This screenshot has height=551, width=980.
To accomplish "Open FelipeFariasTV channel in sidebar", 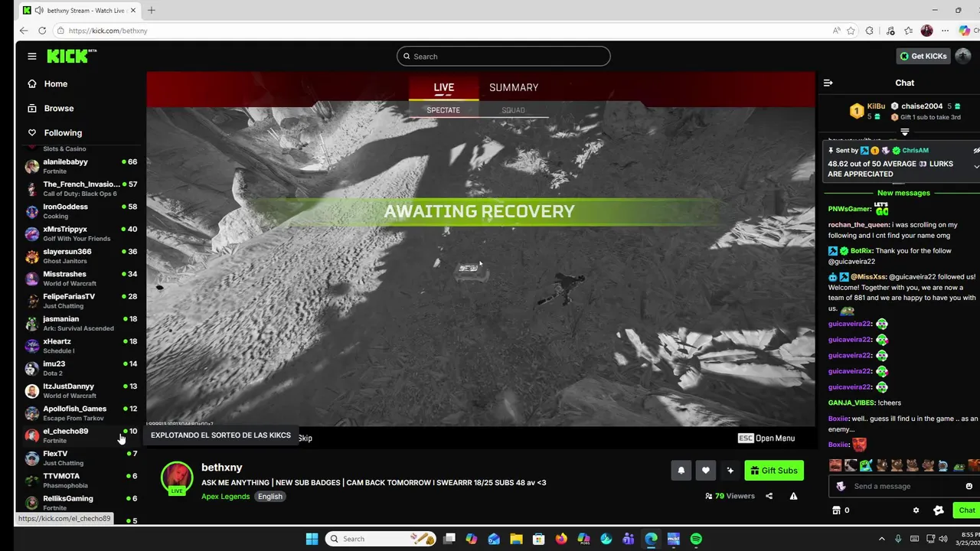I will pos(80,301).
